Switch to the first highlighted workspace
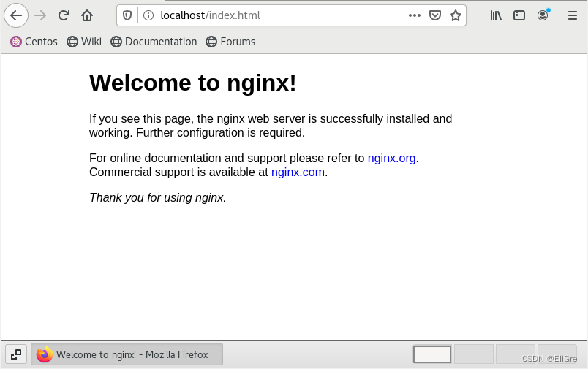Viewport: 588px width, 369px height. pos(432,354)
